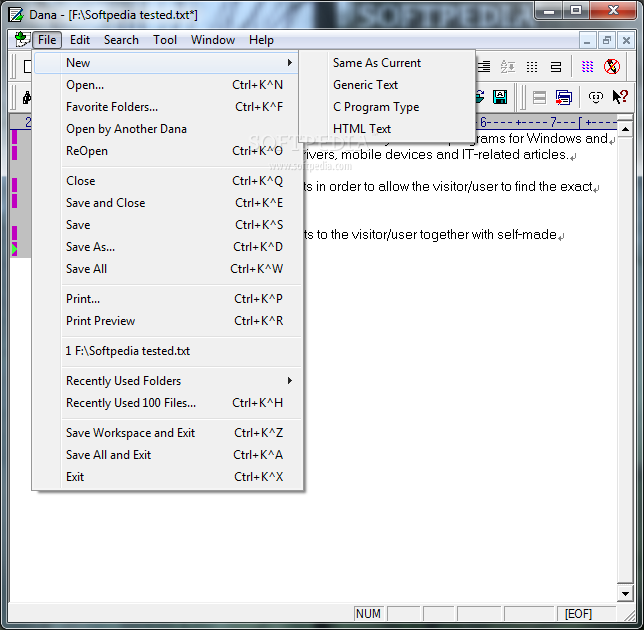The image size is (644, 630).
Task: Click the green arrow line marker in gutter
Action: coord(14,249)
